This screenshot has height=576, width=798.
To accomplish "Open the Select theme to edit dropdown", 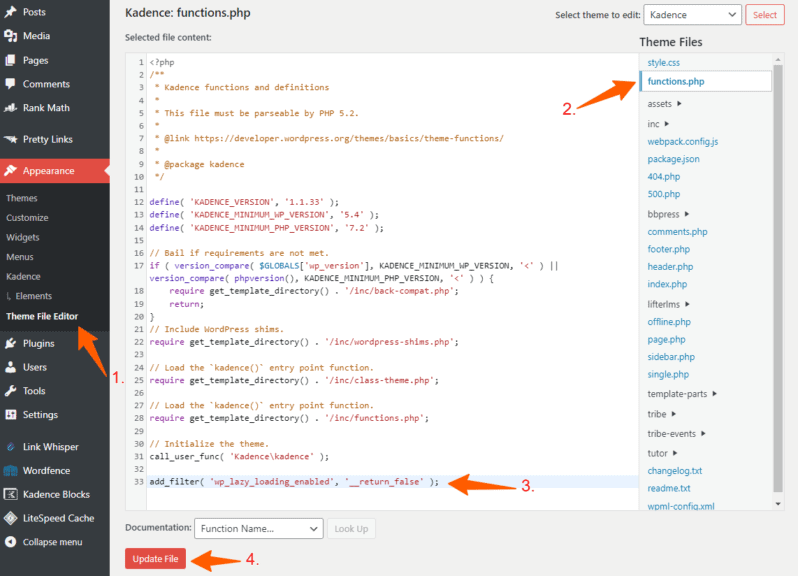I will (692, 15).
